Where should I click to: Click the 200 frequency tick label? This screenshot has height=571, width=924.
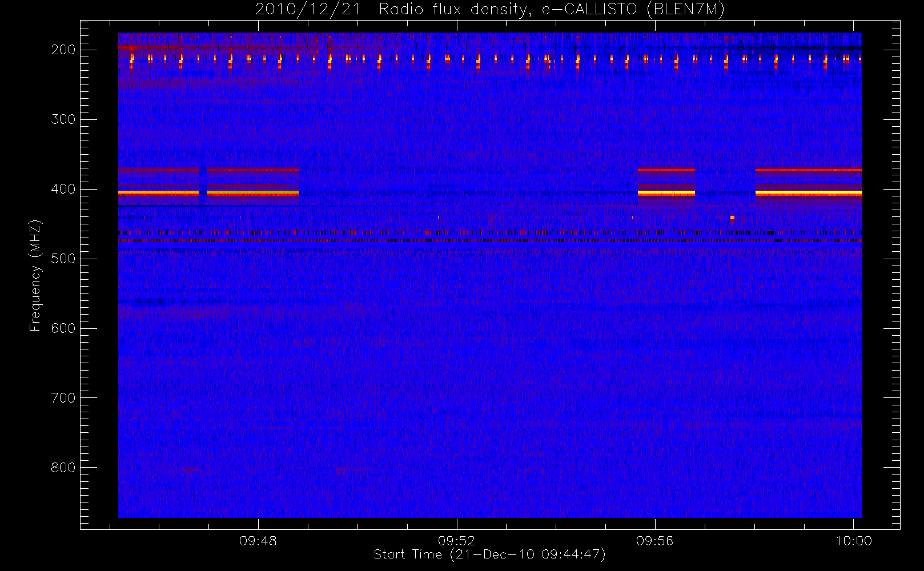coord(63,50)
